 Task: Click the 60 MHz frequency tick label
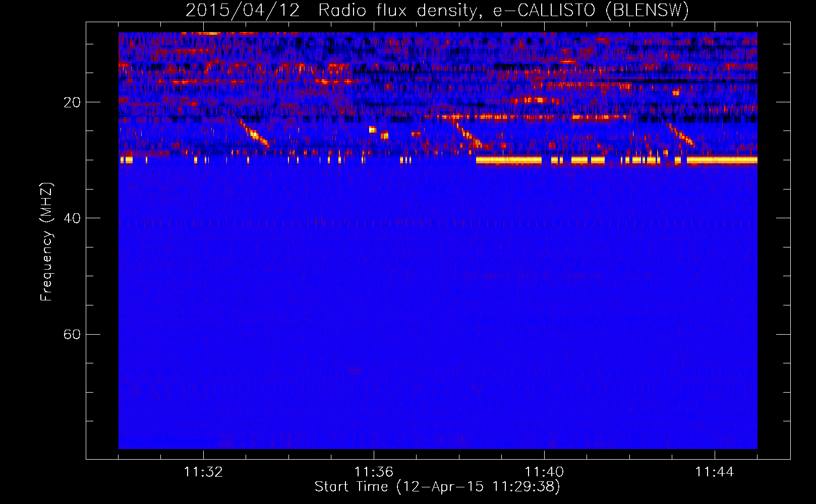(x=72, y=334)
